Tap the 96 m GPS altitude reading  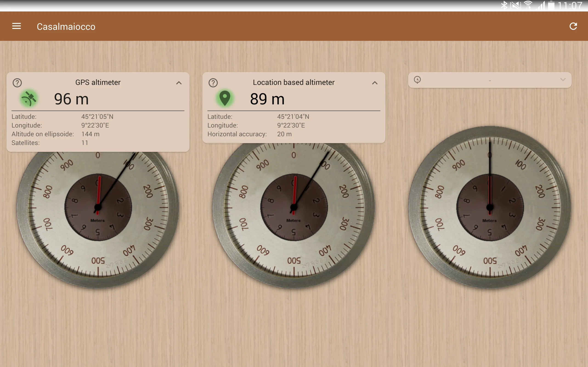click(71, 99)
